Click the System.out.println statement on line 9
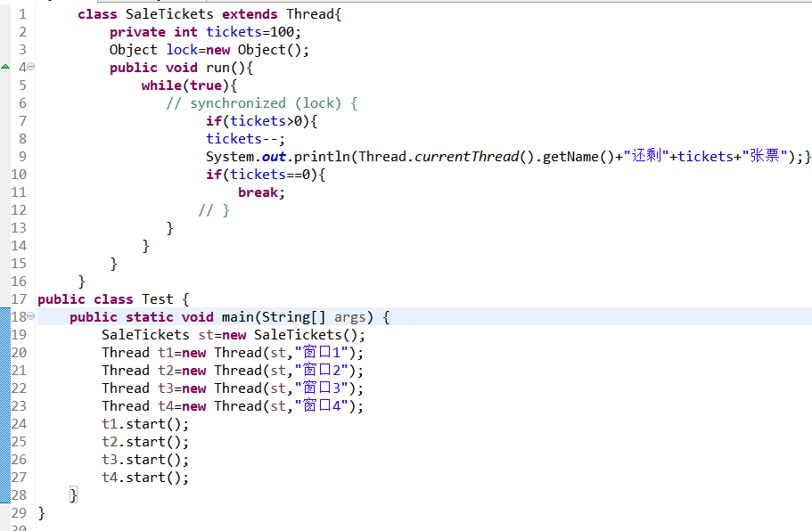The height and width of the screenshot is (531, 812). click(x=504, y=157)
